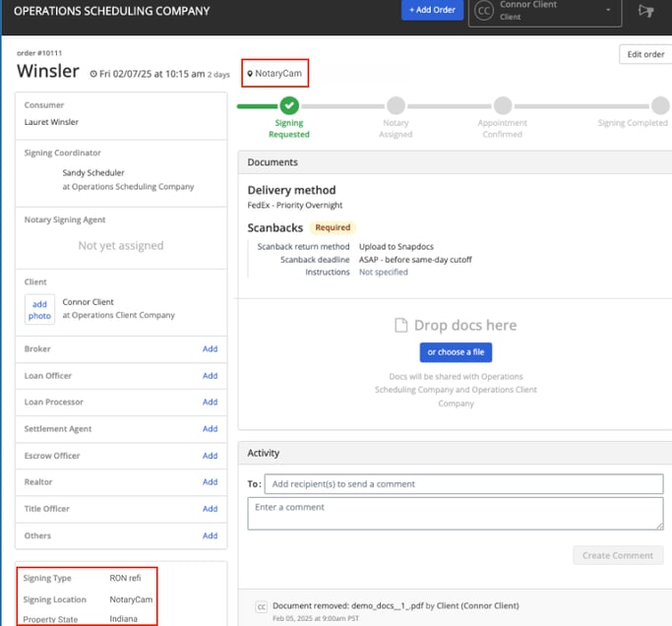This screenshot has width=672, height=626.
Task: Click 'ASAP - before same-day cutoff' deadline value
Action: (415, 260)
